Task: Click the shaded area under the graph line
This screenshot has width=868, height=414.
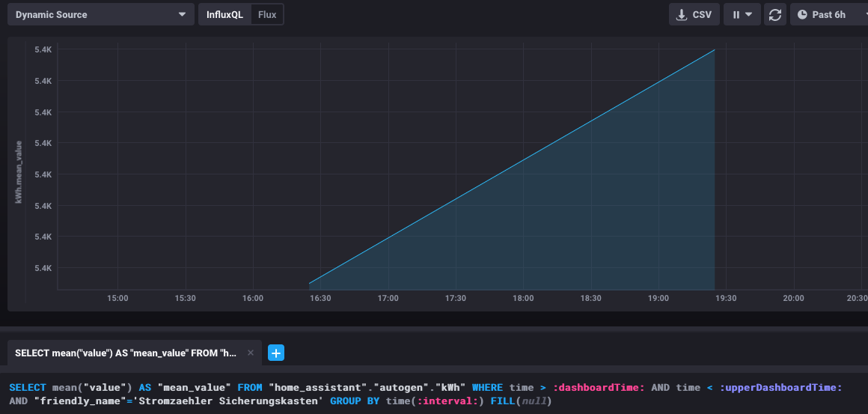Action: coord(599,225)
